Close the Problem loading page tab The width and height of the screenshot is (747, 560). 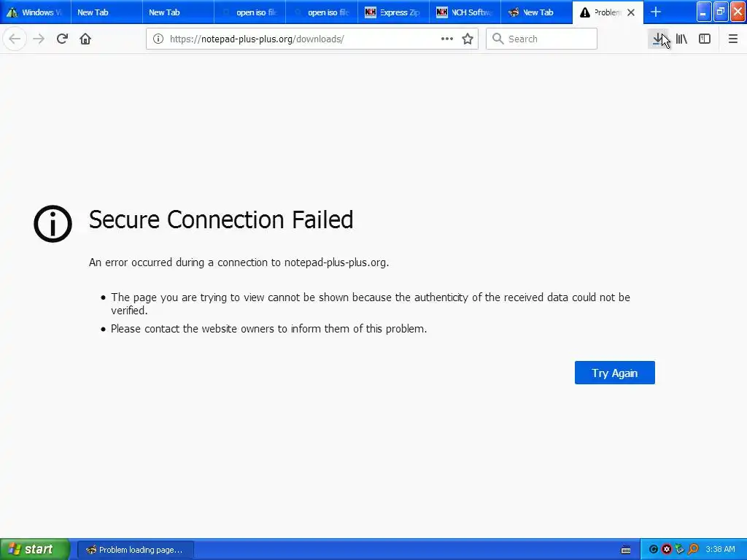[x=631, y=12]
